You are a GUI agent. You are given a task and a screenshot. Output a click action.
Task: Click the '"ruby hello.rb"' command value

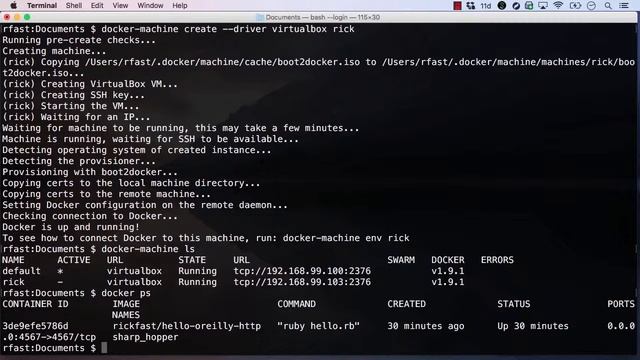[318, 326]
